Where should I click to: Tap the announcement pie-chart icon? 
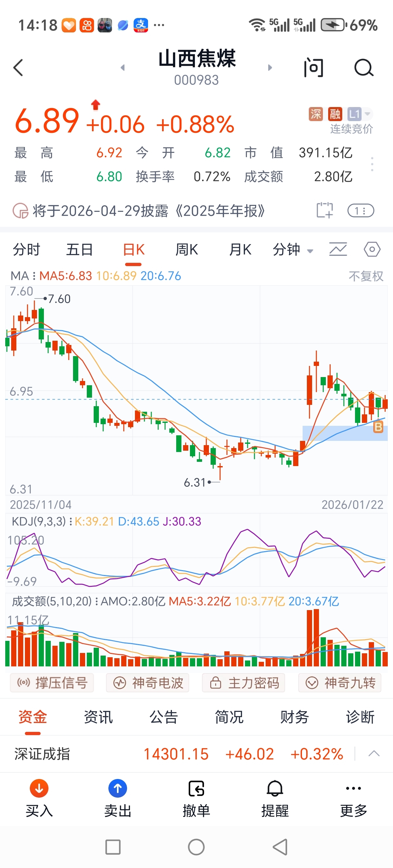pos(20,211)
